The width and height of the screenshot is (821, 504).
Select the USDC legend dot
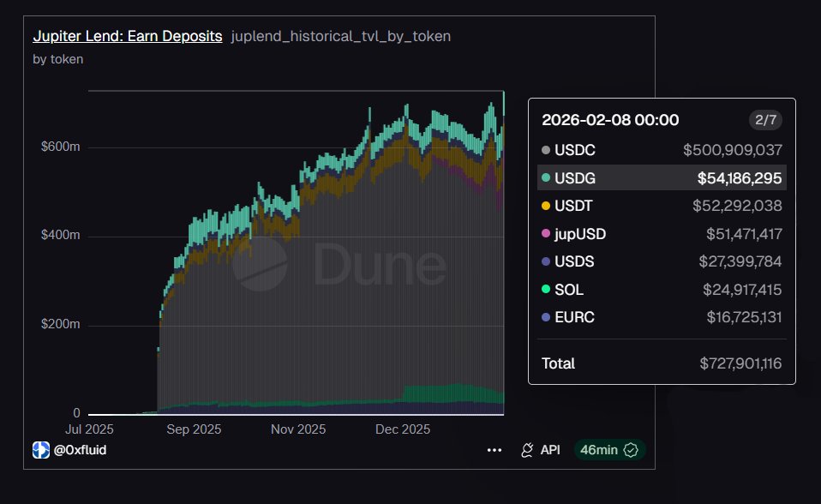pyautogui.click(x=548, y=150)
